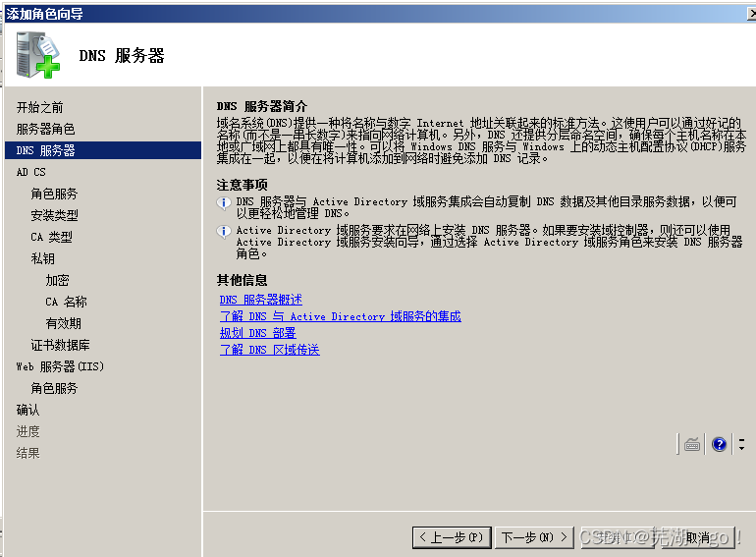756x557 pixels.
Task: Open the 了解 DNS 区域传送 link
Action: coord(270,350)
